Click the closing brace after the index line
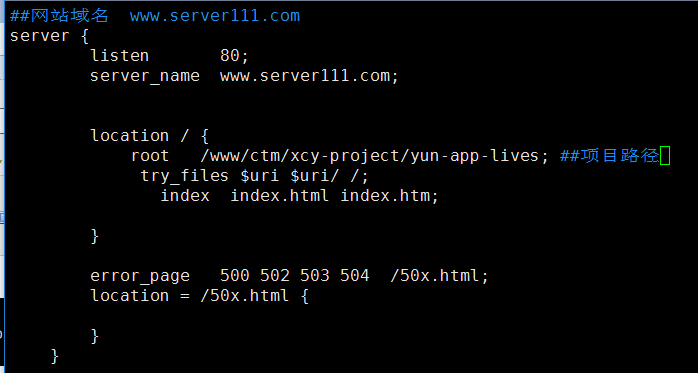The height and width of the screenshot is (373, 698). (x=94, y=236)
